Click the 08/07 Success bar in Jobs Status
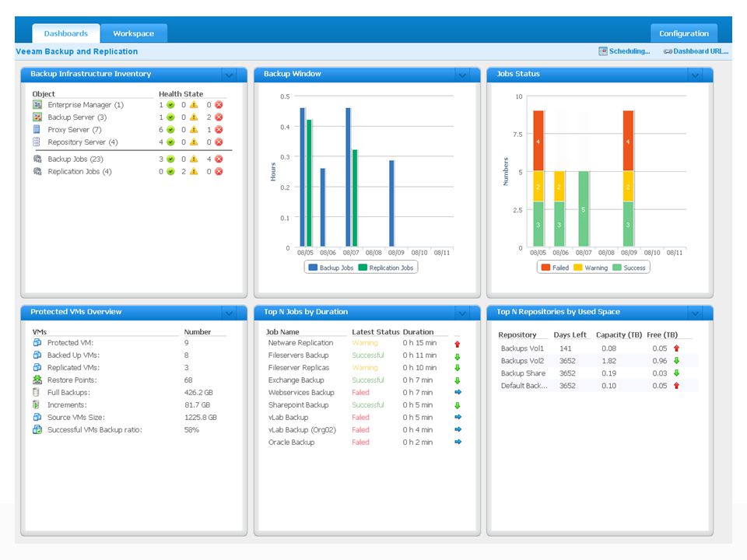This screenshot has height=560, width=747. point(583,208)
